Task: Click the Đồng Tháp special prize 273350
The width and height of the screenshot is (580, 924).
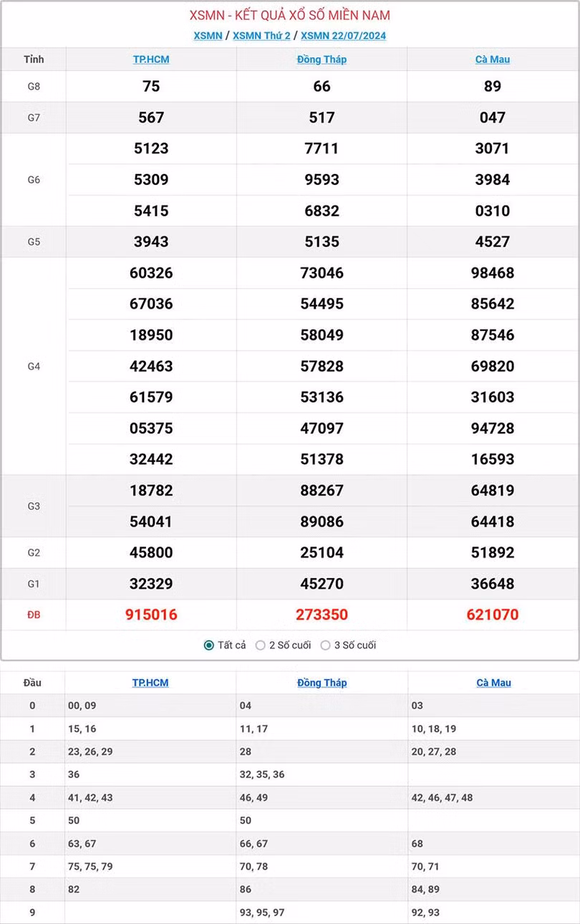Action: click(322, 615)
